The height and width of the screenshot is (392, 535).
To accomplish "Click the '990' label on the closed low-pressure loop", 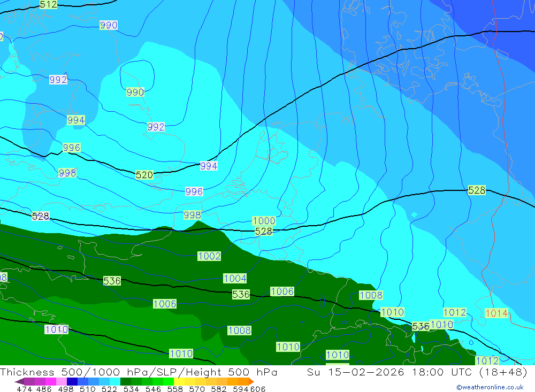I will click(135, 92).
